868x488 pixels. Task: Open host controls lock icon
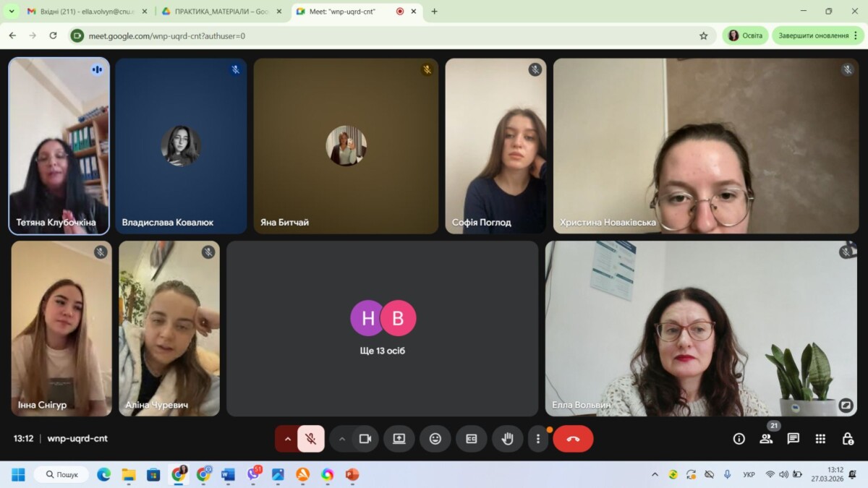[848, 439]
